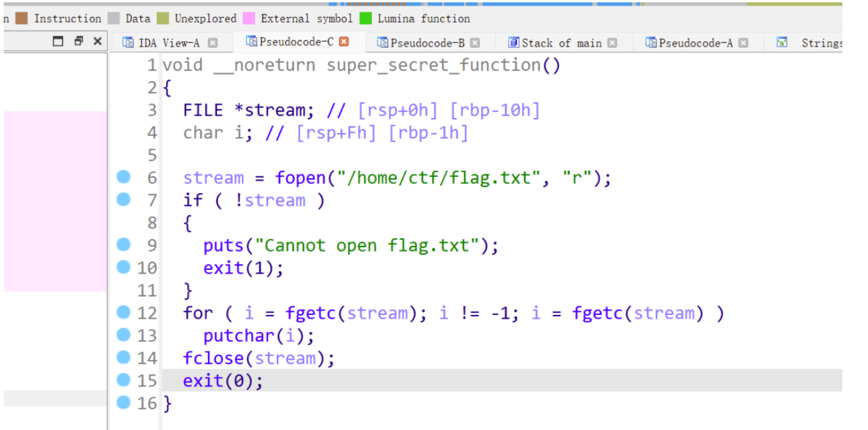Select the super_secret_function name
Image resolution: width=868 pixels, height=430 pixels.
pos(434,65)
